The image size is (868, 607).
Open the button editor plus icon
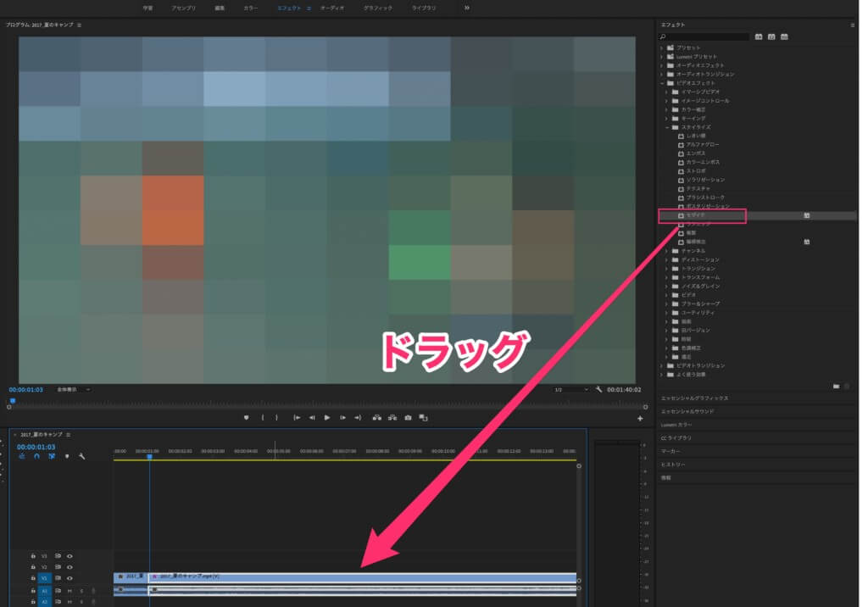[x=640, y=418]
